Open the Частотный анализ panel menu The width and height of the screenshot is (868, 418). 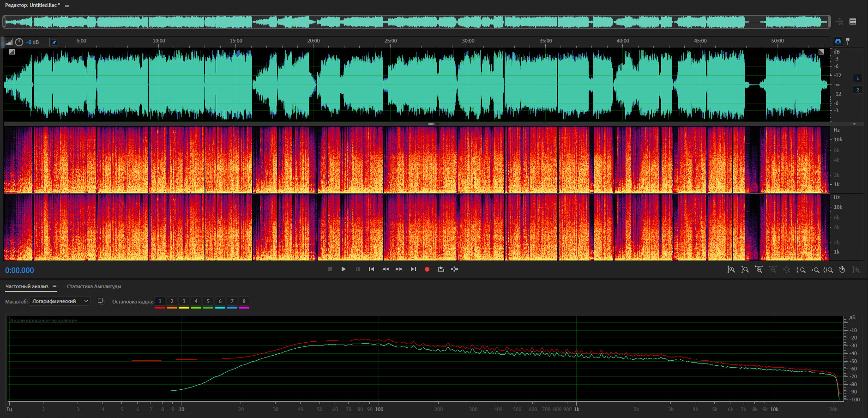click(x=54, y=287)
